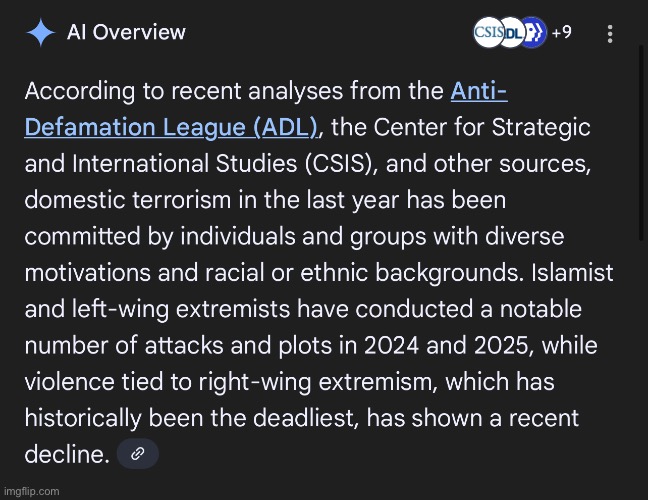Click the words "right-wing extremism"

(327, 381)
